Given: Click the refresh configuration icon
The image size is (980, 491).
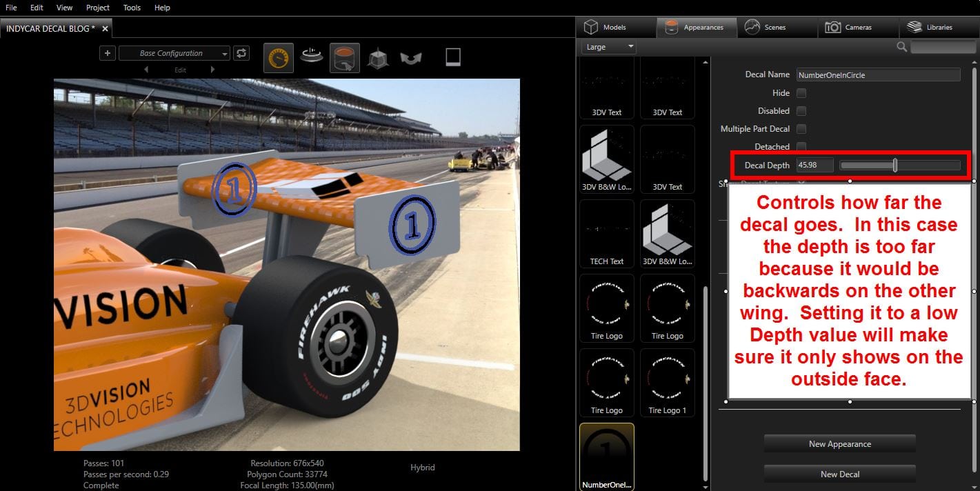Looking at the screenshot, I should (241, 53).
